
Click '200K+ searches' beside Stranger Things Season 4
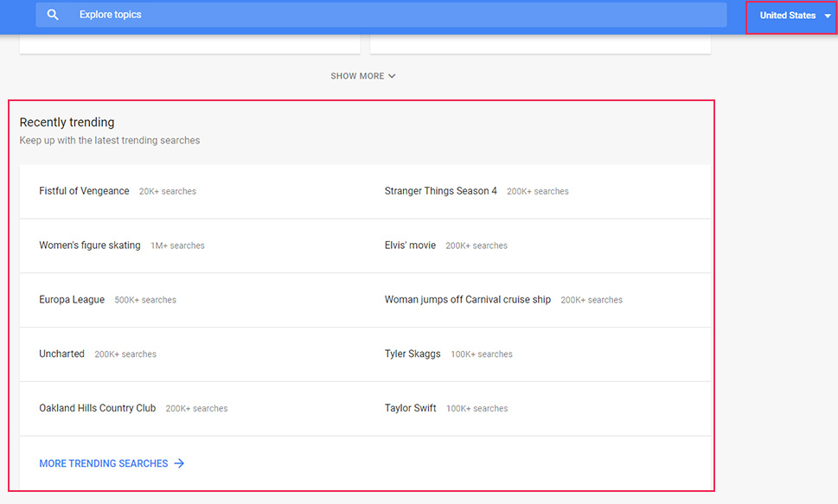pos(538,191)
